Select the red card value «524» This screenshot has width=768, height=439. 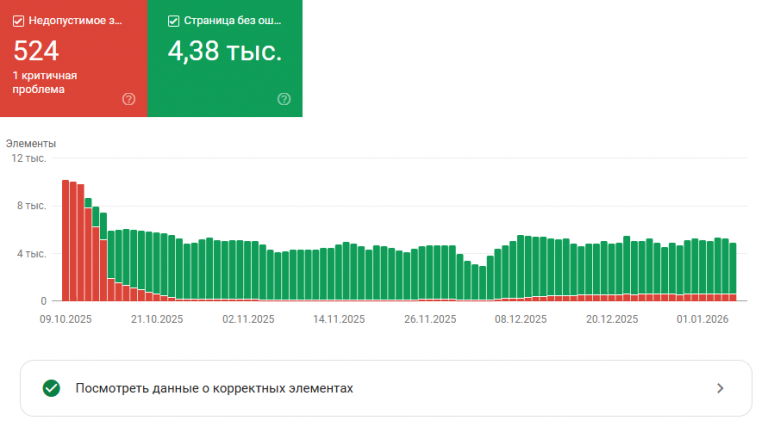[36, 51]
